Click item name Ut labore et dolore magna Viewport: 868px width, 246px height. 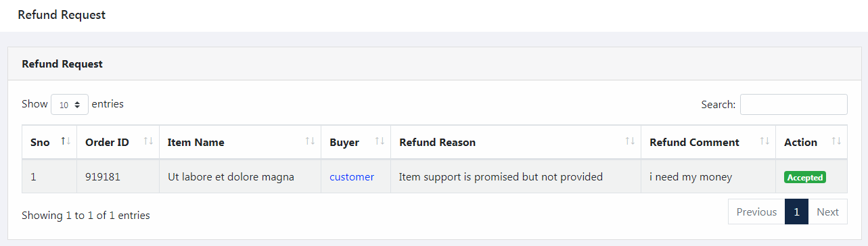231,177
